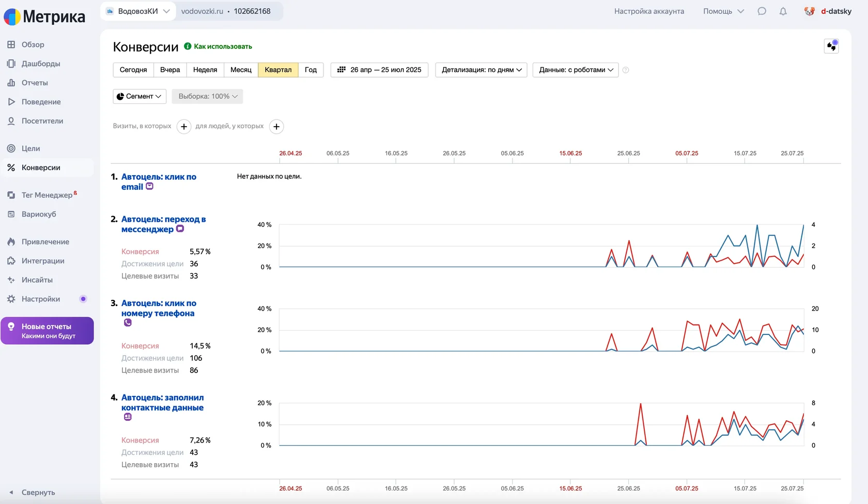
Task: Click the chat messages icon in header
Action: [762, 11]
